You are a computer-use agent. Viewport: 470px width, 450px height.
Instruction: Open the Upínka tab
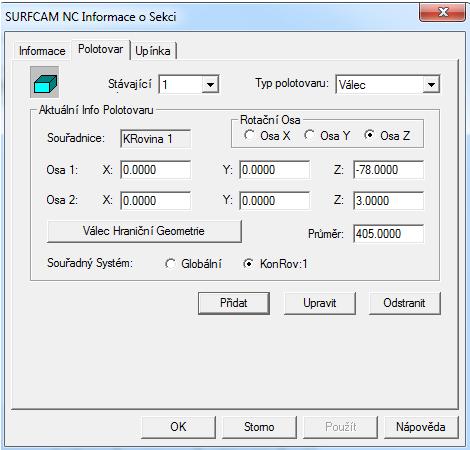pos(153,51)
